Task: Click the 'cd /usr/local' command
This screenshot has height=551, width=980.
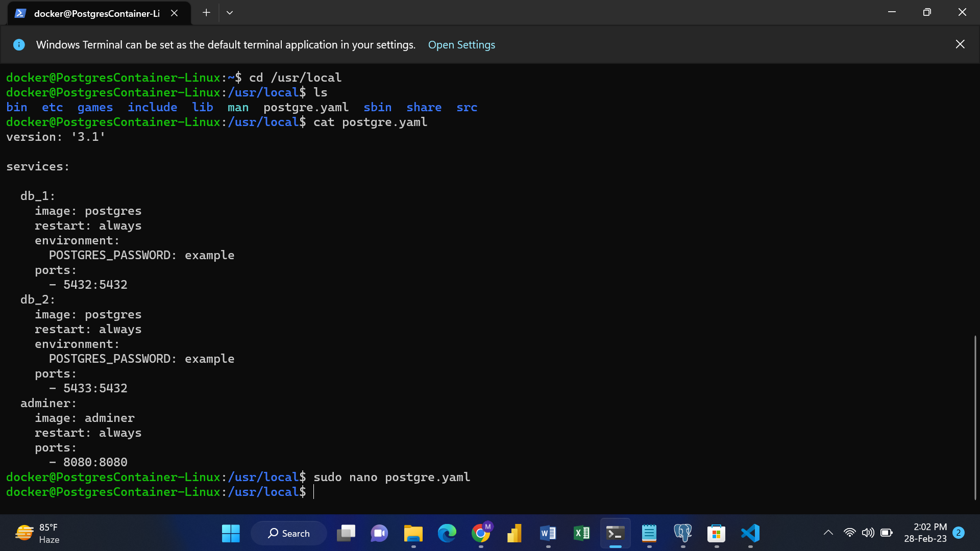Action: click(x=296, y=78)
